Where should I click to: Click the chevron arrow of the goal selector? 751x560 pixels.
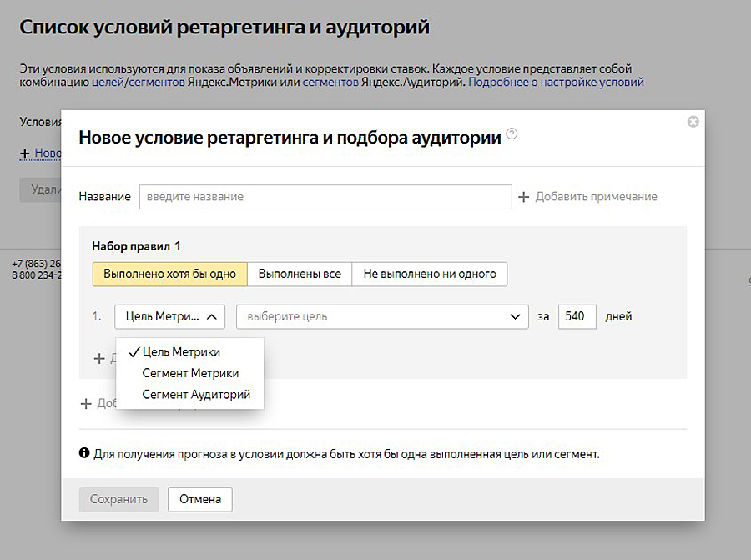(515, 317)
